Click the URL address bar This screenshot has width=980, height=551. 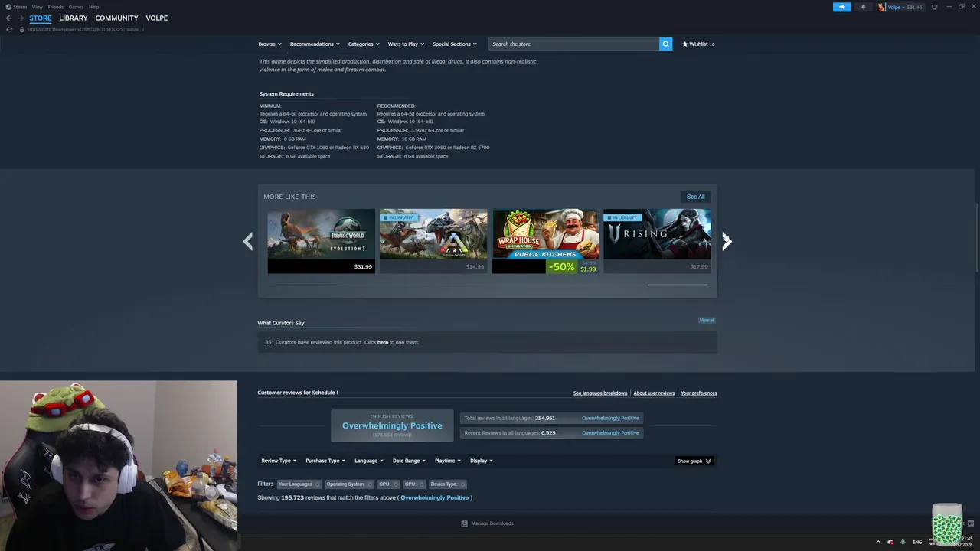[x=85, y=29]
